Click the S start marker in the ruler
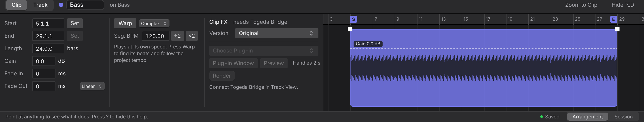644x122 pixels. click(x=354, y=19)
